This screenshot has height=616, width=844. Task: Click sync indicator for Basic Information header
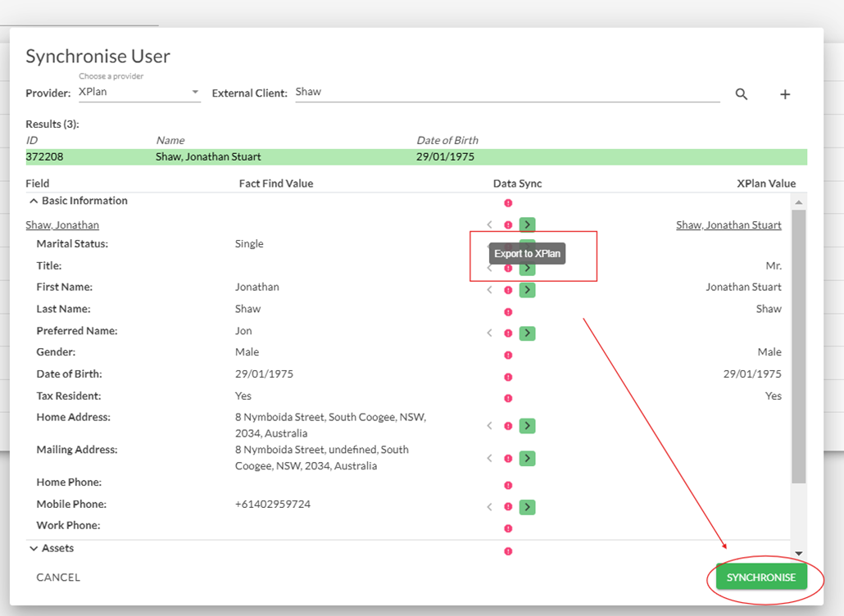[508, 203]
